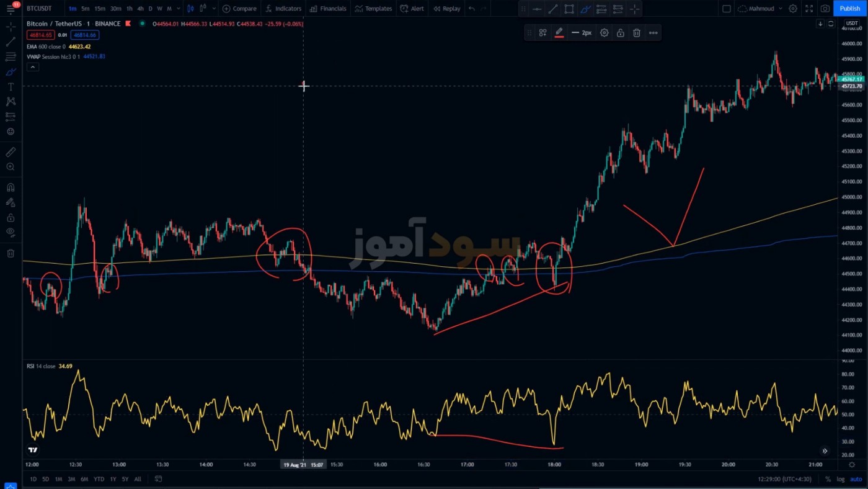Toggle lock on the selected drawing
This screenshot has width=868, height=489.
[x=621, y=33]
